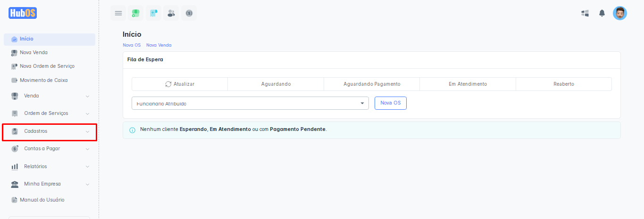Click the Atualizar refresh button

(x=180, y=84)
